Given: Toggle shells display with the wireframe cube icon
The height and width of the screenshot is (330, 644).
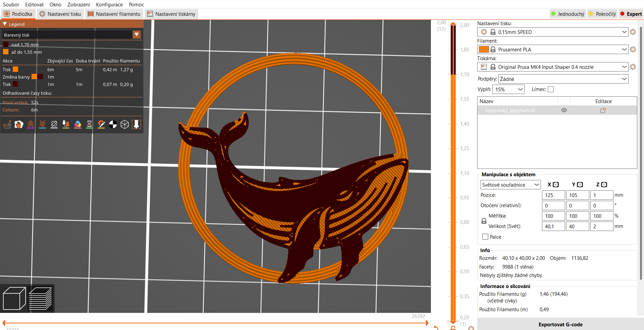Looking at the screenshot, I should pyautogui.click(x=125, y=125).
